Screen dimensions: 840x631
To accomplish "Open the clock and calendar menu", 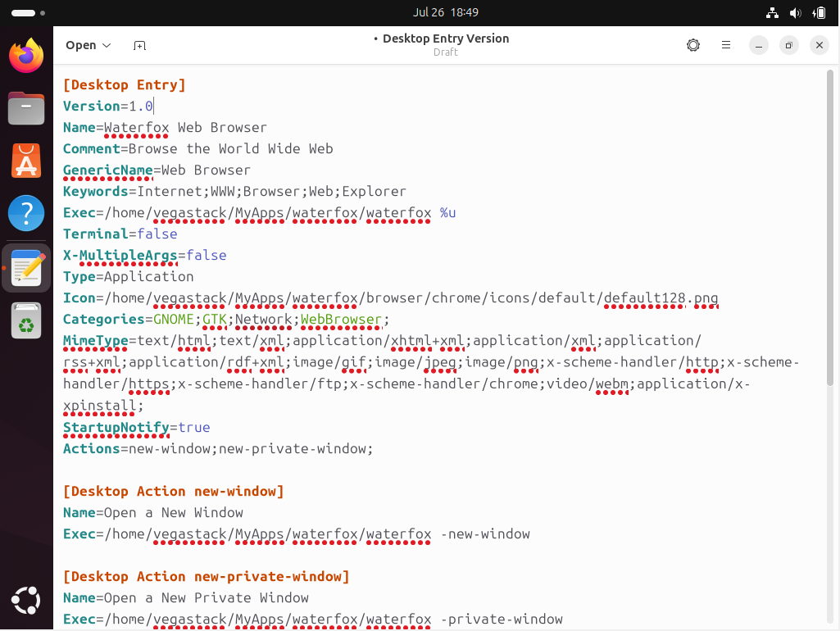I will click(446, 12).
